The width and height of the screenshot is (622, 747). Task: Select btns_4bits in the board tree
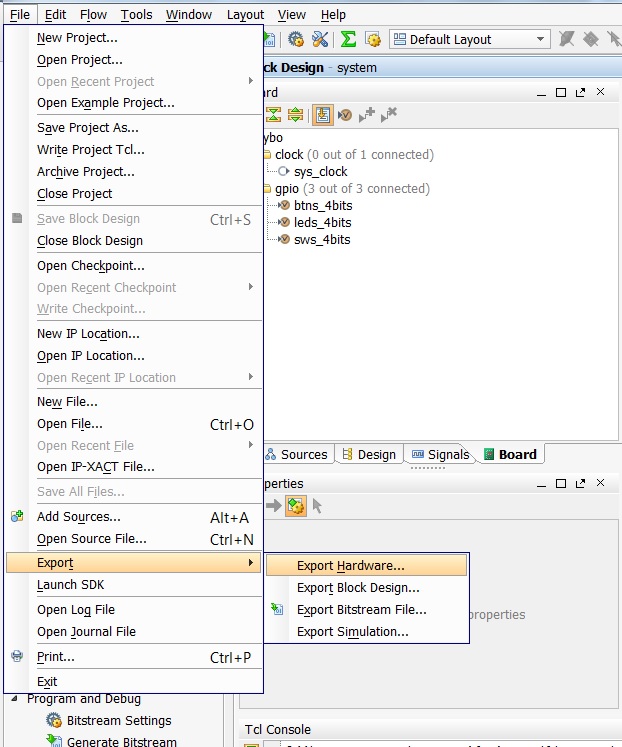[x=323, y=205]
